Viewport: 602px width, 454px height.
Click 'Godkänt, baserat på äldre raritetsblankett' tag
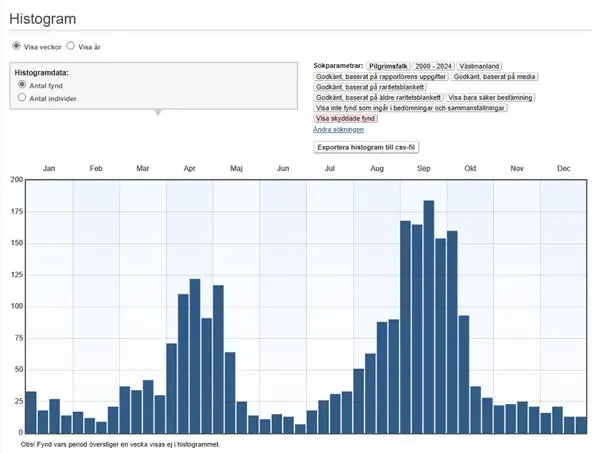[x=378, y=98]
